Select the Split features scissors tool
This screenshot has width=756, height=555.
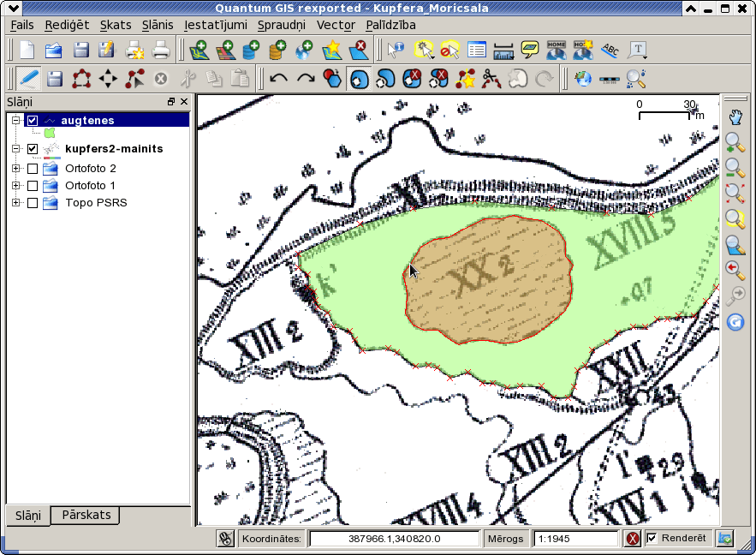pos(491,79)
